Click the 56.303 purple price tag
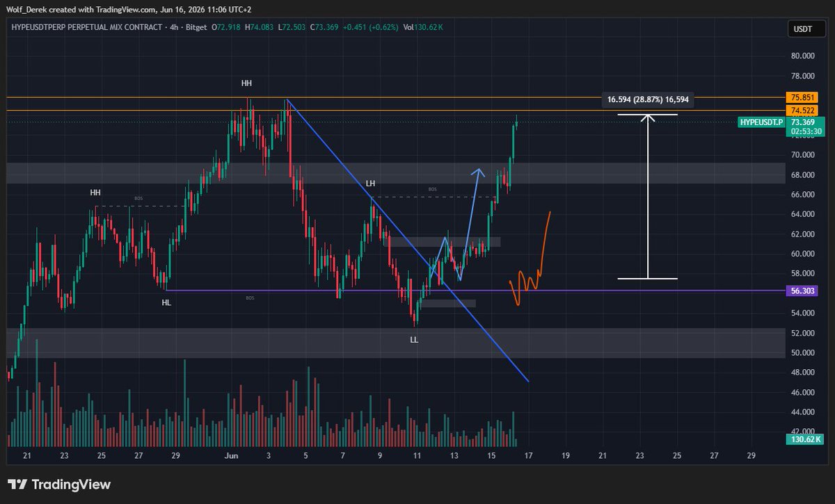 click(x=802, y=291)
